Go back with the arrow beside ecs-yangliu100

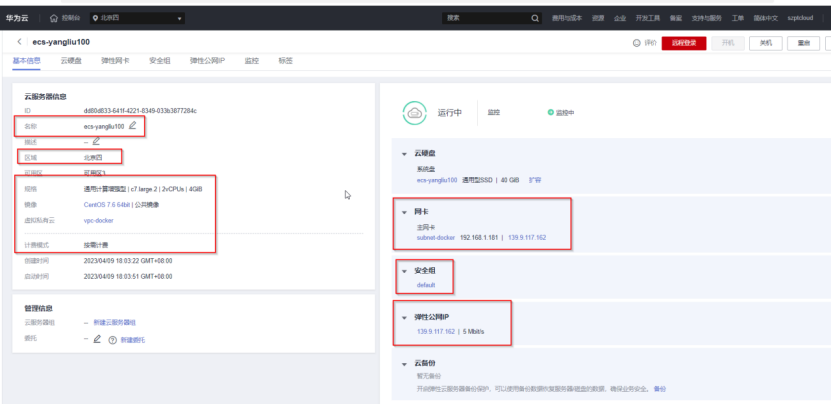pyautogui.click(x=19, y=42)
